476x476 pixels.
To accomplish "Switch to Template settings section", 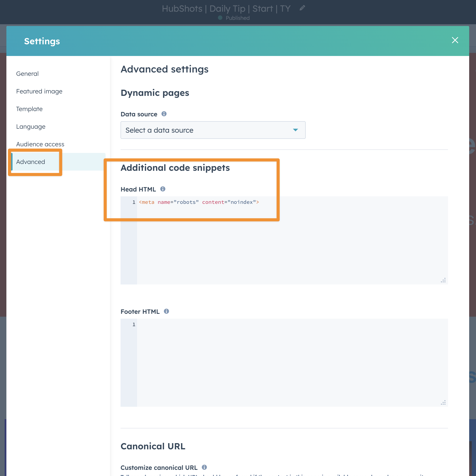I will (29, 109).
